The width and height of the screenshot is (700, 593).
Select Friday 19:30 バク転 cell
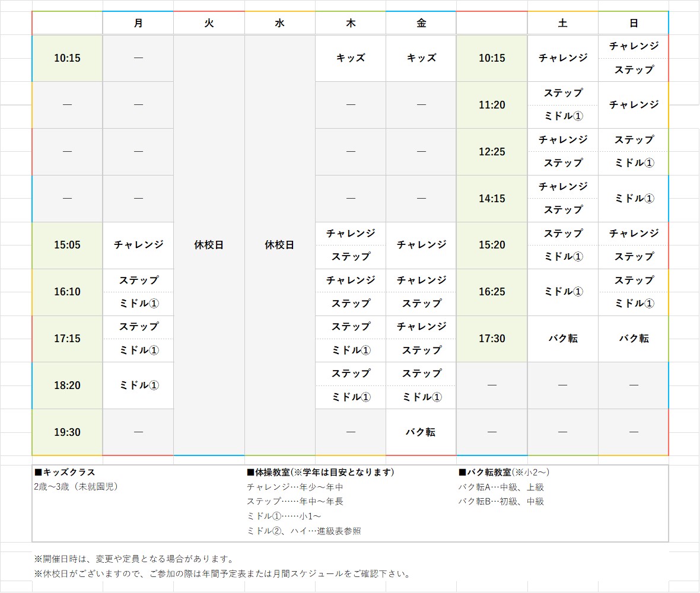coord(421,432)
